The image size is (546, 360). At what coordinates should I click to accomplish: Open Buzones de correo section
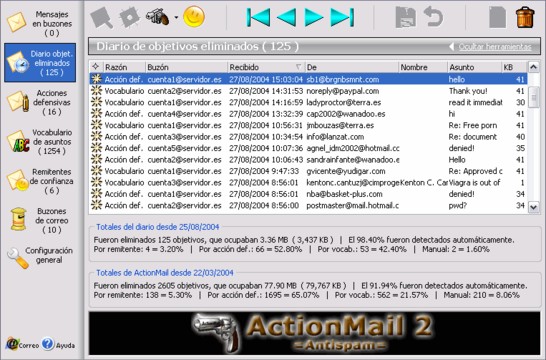coord(40,220)
